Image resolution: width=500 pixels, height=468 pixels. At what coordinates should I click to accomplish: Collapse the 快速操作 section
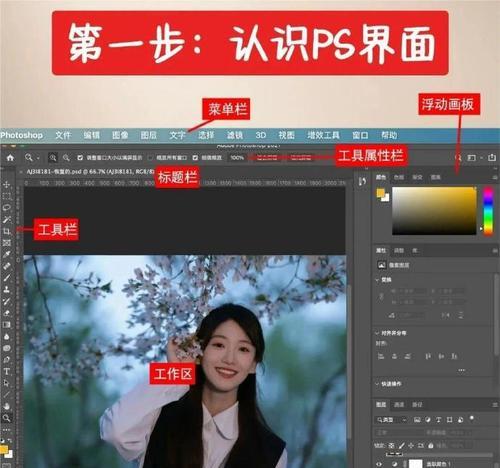[377, 384]
